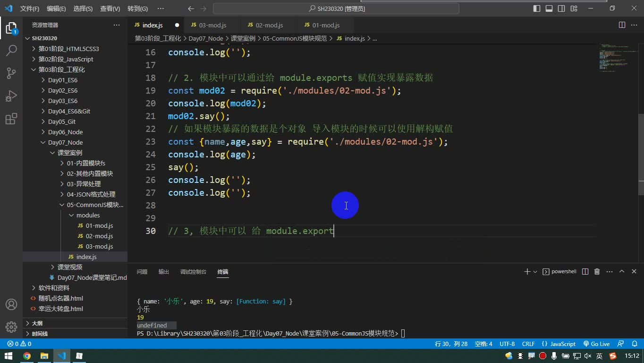This screenshot has width=644, height=363.
Task: Open editor More Actions ellipsis
Action: tap(634, 25)
